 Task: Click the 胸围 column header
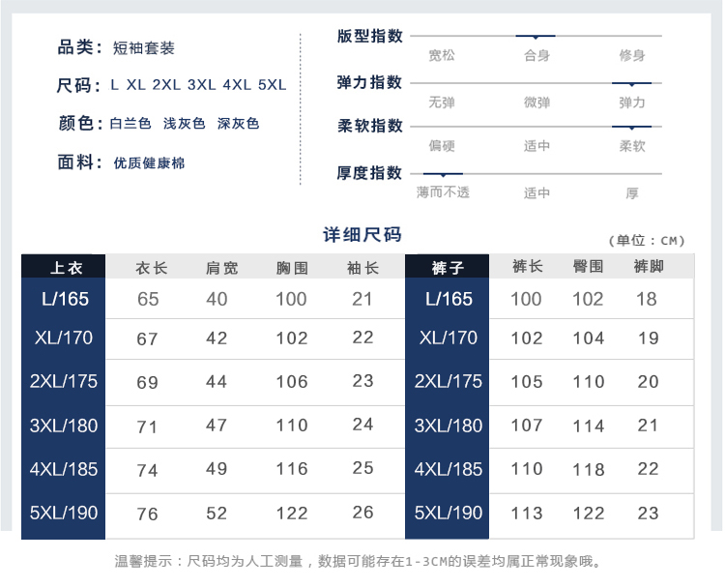292,268
